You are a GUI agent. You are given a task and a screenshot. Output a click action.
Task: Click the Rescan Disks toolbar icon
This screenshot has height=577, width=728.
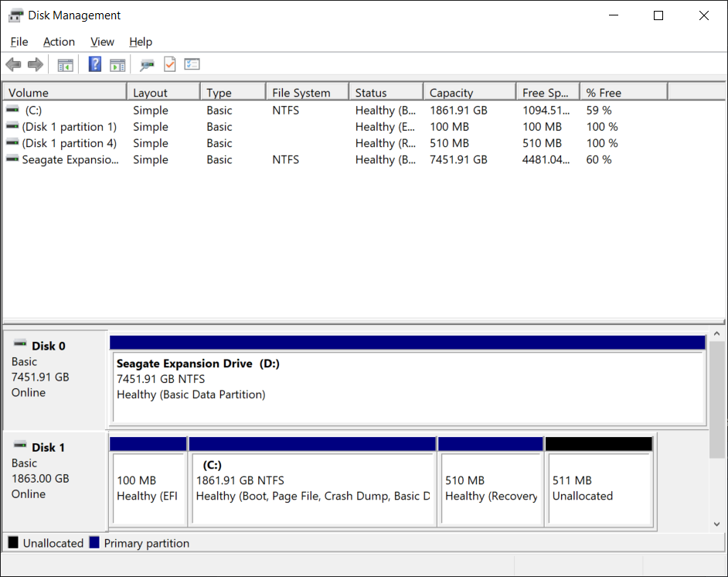[146, 64]
